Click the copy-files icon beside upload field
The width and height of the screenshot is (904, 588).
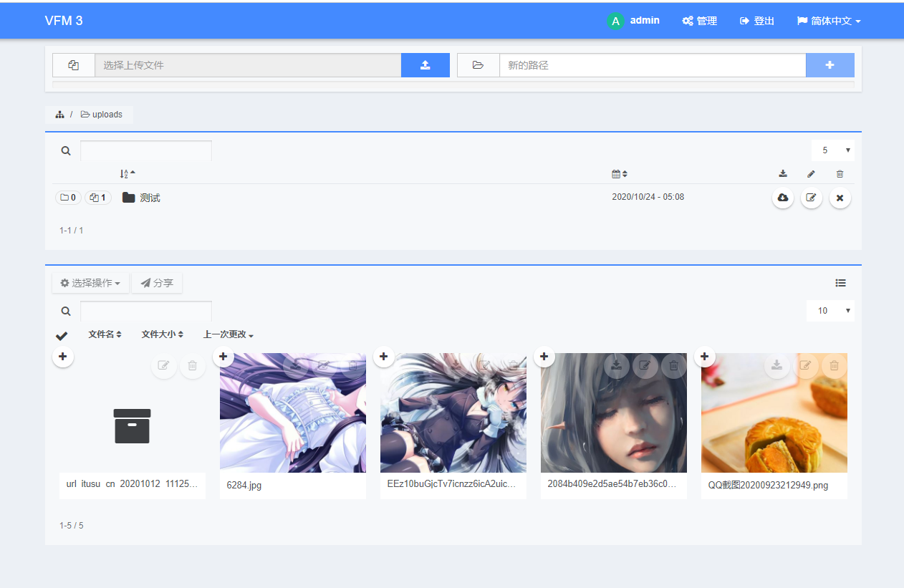pos(74,65)
